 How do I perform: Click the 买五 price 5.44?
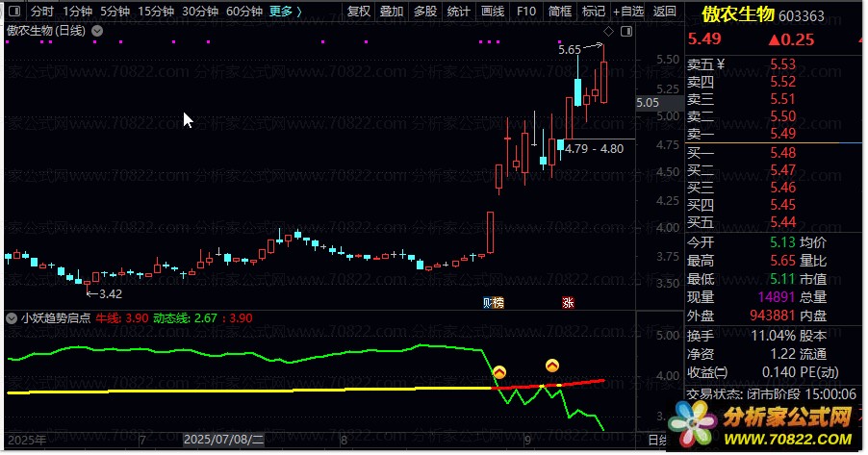(782, 222)
